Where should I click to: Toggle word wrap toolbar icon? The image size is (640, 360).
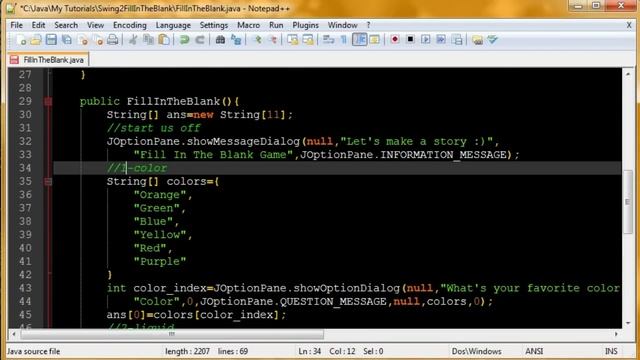coord(328,40)
